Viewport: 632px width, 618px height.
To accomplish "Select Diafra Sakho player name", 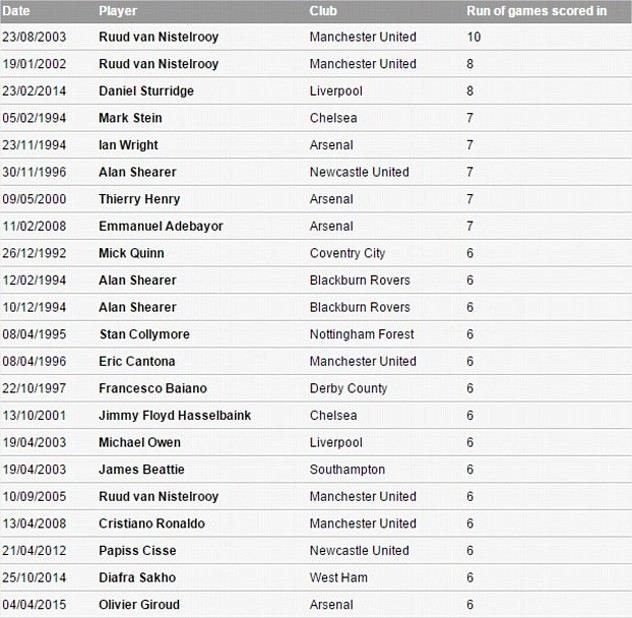I will coord(137,577).
